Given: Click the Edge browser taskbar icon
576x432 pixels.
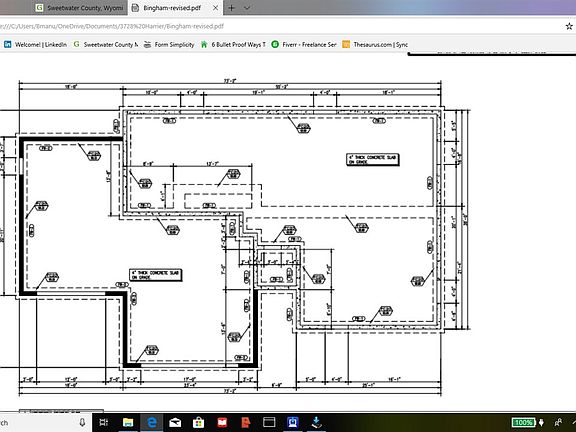Looking at the screenshot, I should 151,422.
